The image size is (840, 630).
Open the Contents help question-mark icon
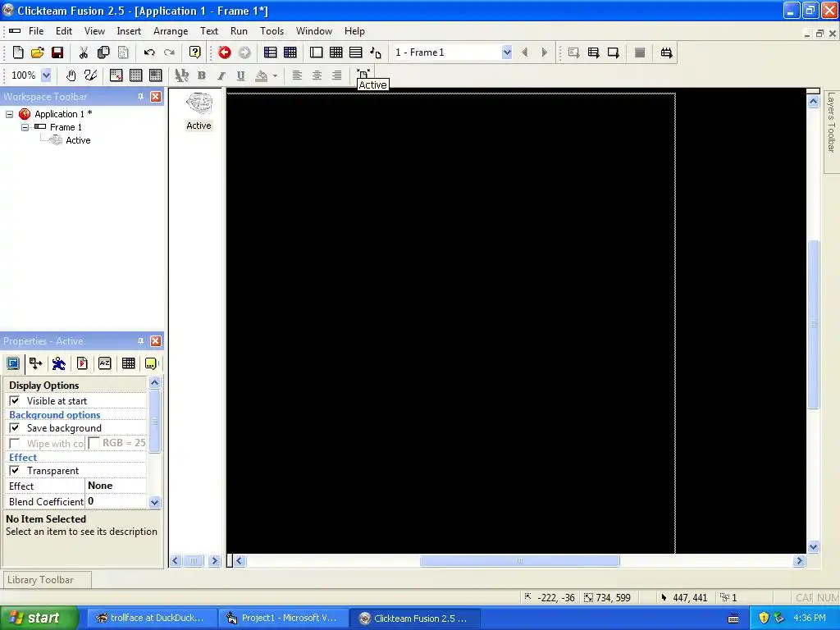coord(195,52)
